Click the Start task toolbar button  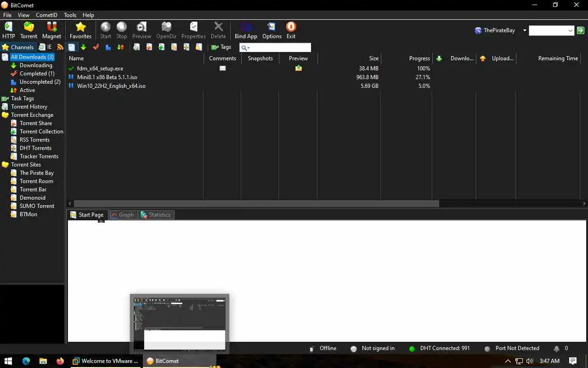pos(106,30)
